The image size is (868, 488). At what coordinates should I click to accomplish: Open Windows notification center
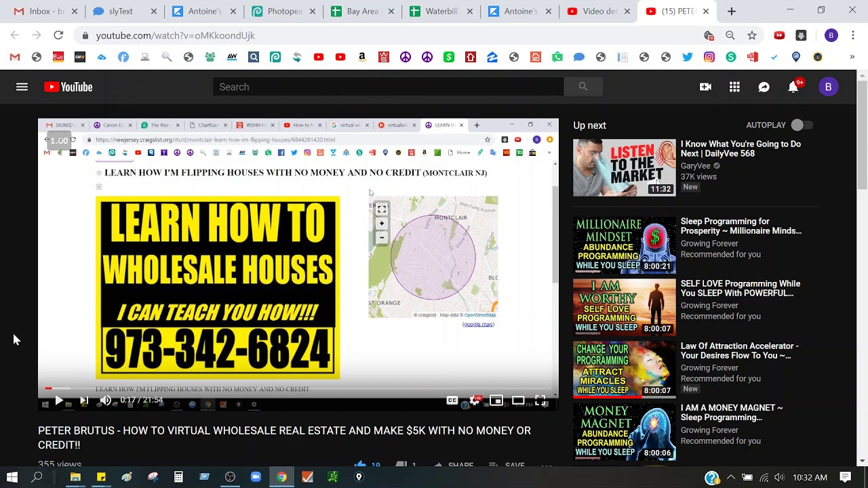tap(846, 477)
